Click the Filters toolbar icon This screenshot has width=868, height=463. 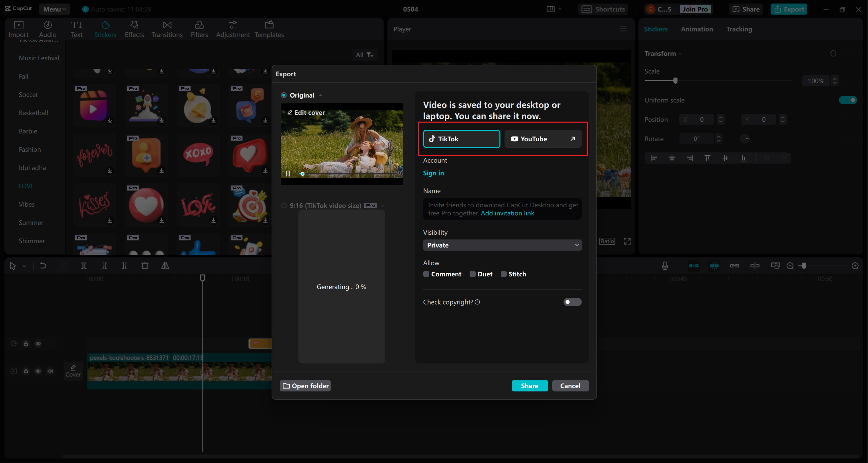pyautogui.click(x=199, y=25)
